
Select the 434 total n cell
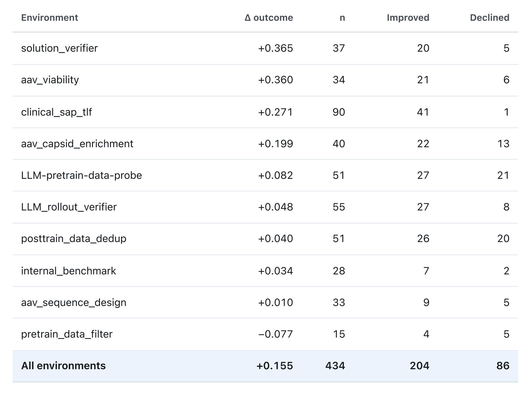coord(335,366)
